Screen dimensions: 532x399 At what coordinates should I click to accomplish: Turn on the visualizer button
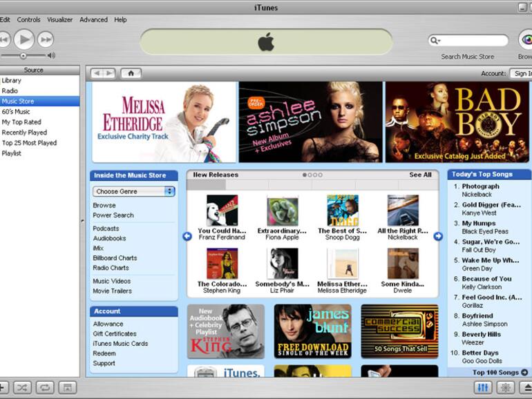coord(506,387)
